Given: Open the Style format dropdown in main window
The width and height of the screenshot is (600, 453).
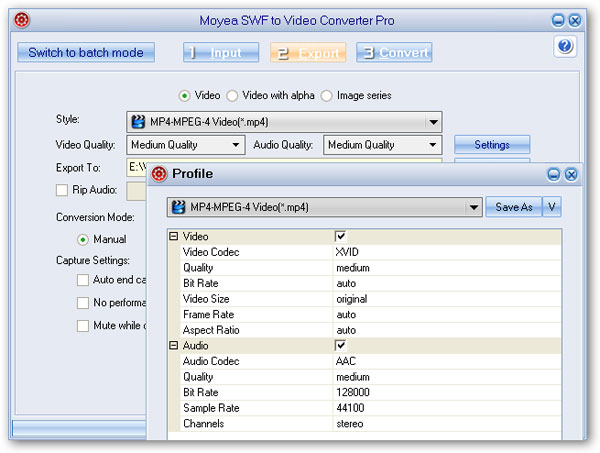Looking at the screenshot, I should 284,122.
